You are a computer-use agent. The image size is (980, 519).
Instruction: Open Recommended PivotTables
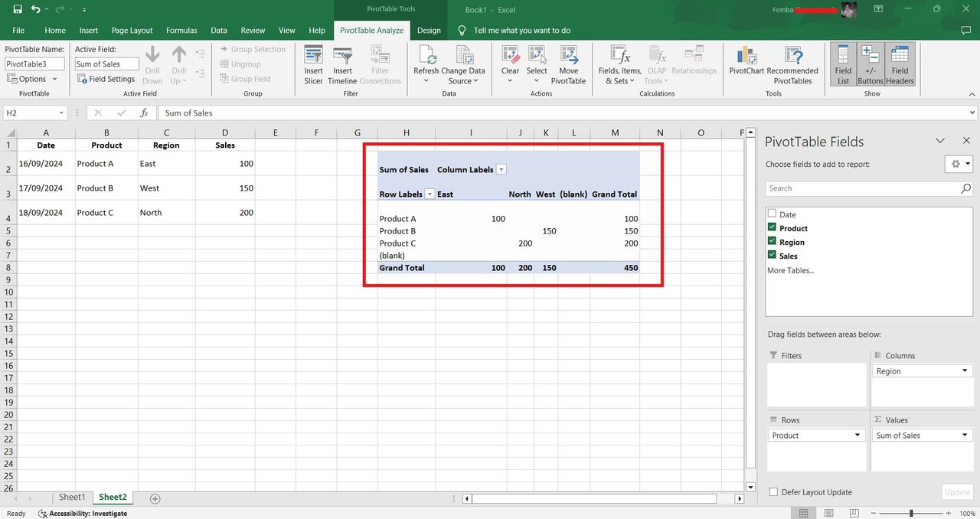792,64
